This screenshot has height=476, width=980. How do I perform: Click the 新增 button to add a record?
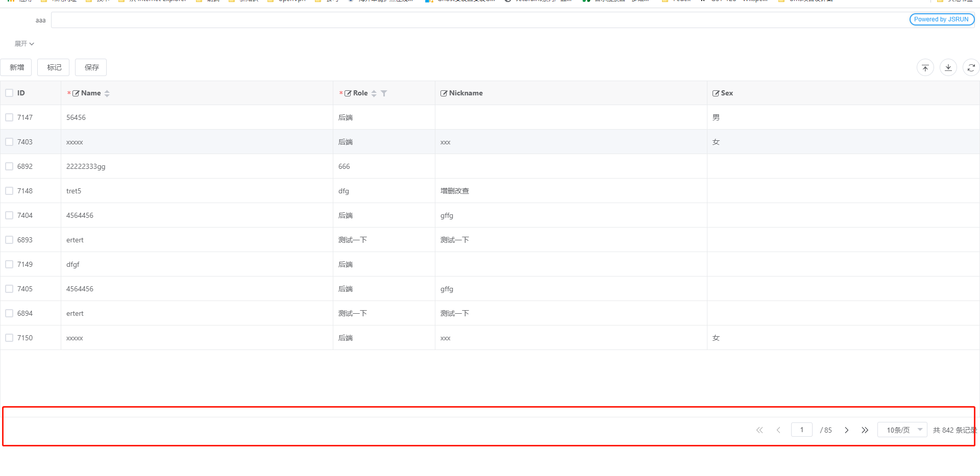16,67
